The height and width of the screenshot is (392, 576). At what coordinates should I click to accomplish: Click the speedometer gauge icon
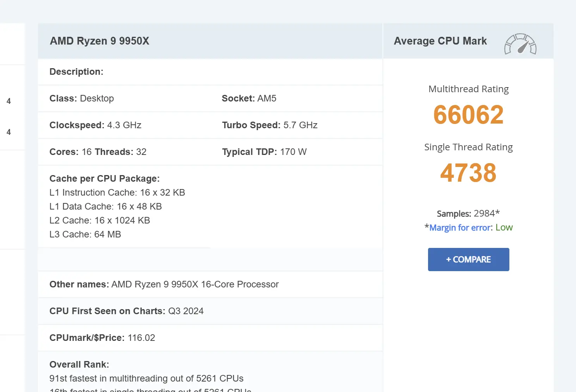click(520, 44)
